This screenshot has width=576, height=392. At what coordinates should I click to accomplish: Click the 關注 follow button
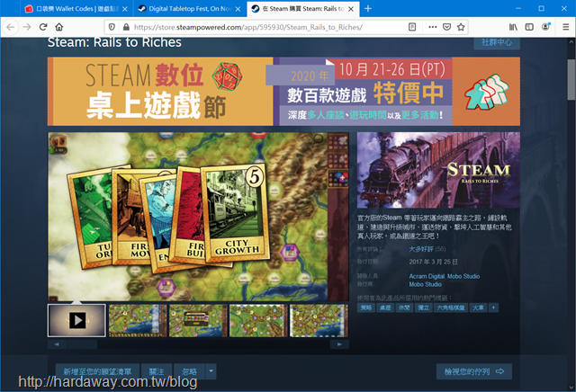(x=157, y=372)
